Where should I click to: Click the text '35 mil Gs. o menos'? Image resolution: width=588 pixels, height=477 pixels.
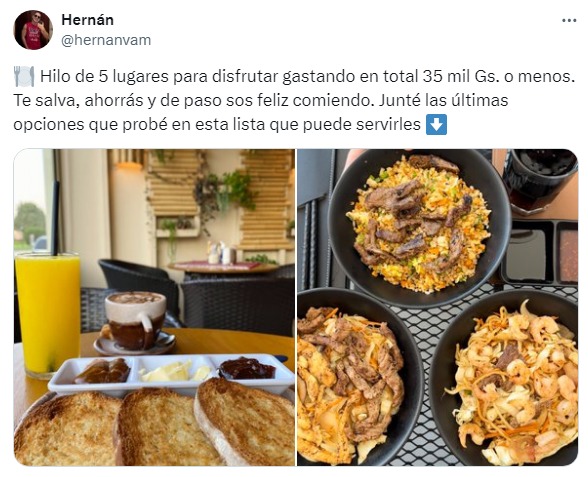[x=499, y=76]
